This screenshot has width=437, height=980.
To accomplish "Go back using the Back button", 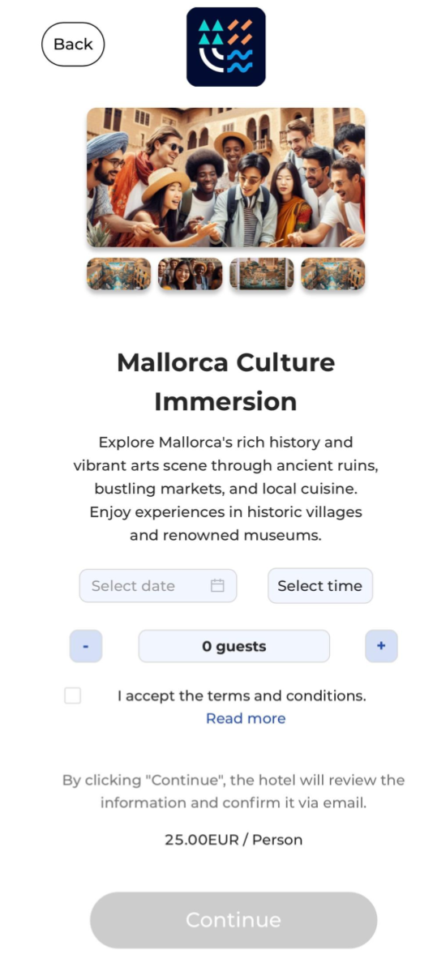I will pyautogui.click(x=73, y=44).
